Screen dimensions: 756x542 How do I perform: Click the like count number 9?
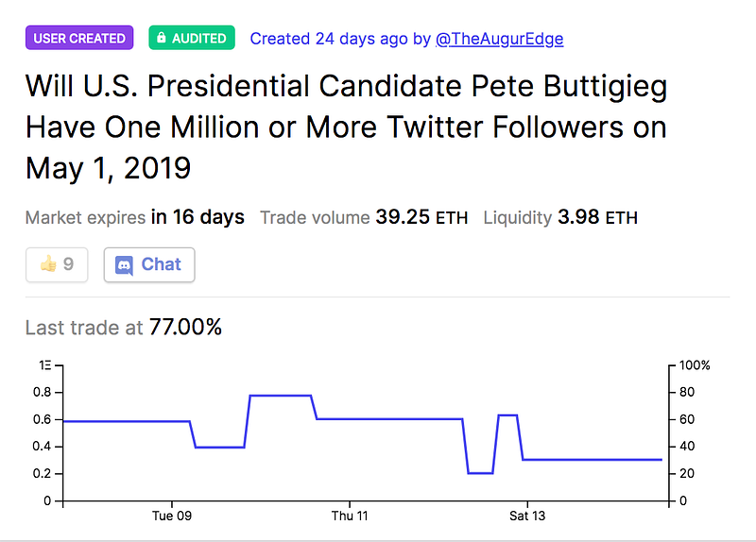68,265
